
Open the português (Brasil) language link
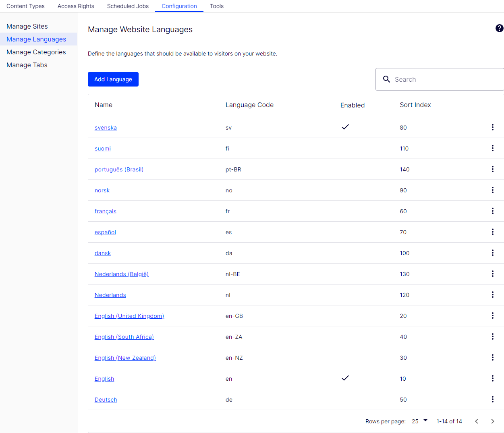point(119,169)
